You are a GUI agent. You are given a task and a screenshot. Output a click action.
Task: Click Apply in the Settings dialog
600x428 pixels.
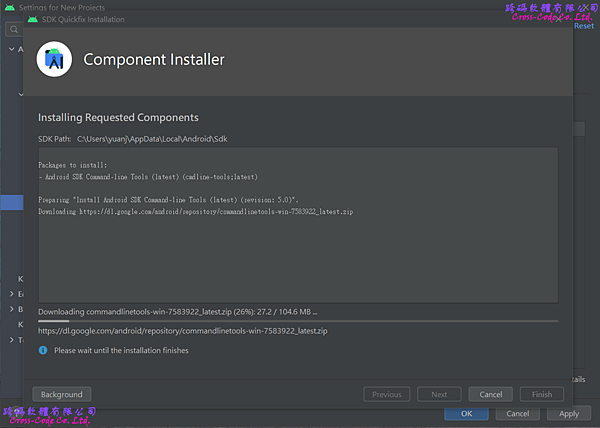click(x=568, y=413)
